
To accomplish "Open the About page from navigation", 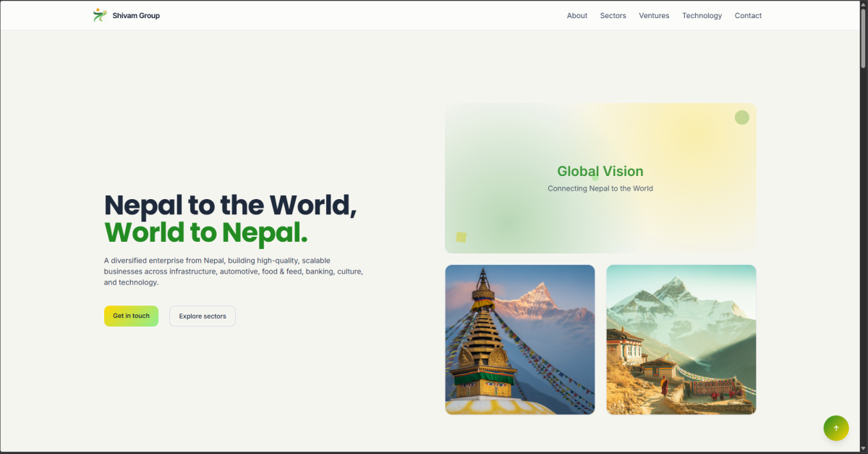I will (x=576, y=16).
